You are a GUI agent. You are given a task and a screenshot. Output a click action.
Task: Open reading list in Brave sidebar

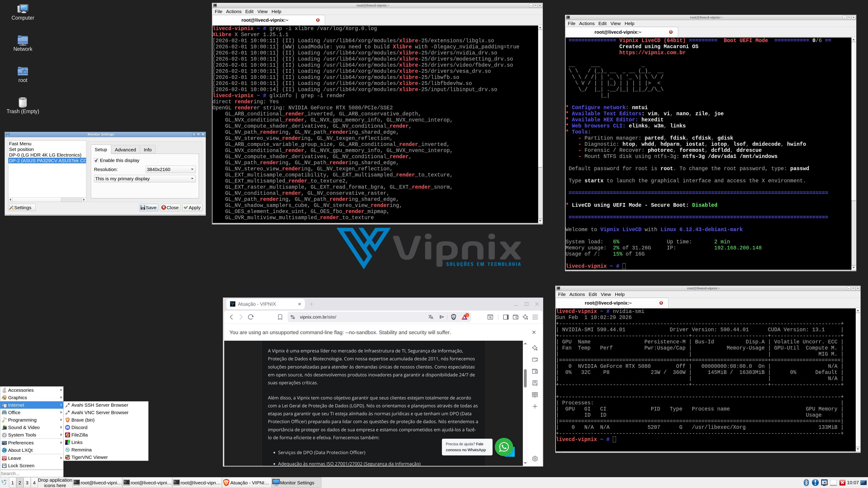(535, 395)
